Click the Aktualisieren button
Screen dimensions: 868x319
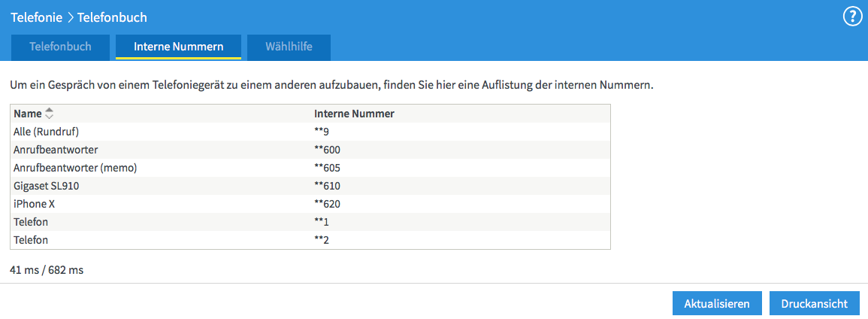717,304
